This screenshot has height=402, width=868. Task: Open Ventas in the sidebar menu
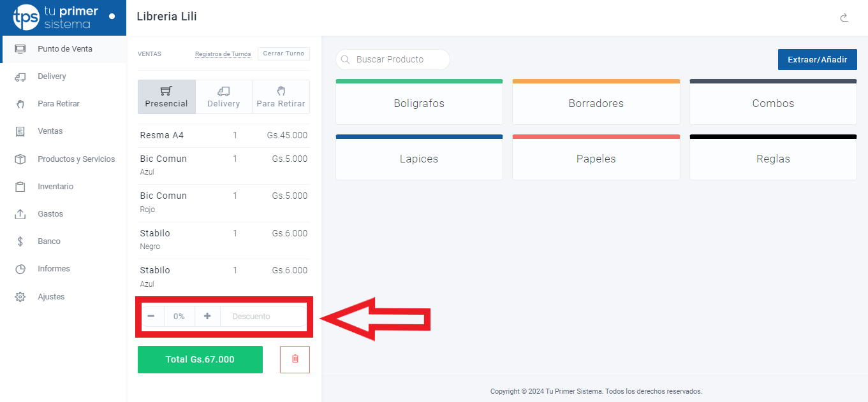pyautogui.click(x=50, y=131)
